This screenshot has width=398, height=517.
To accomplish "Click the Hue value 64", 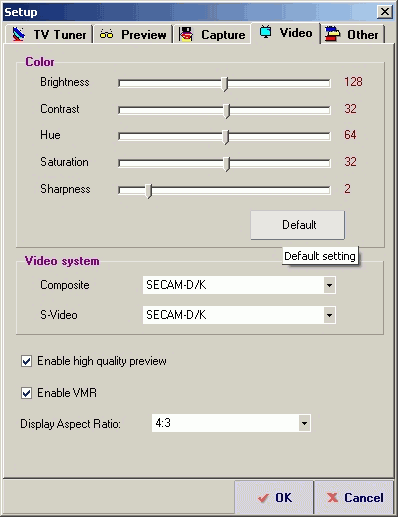I will tap(350, 135).
